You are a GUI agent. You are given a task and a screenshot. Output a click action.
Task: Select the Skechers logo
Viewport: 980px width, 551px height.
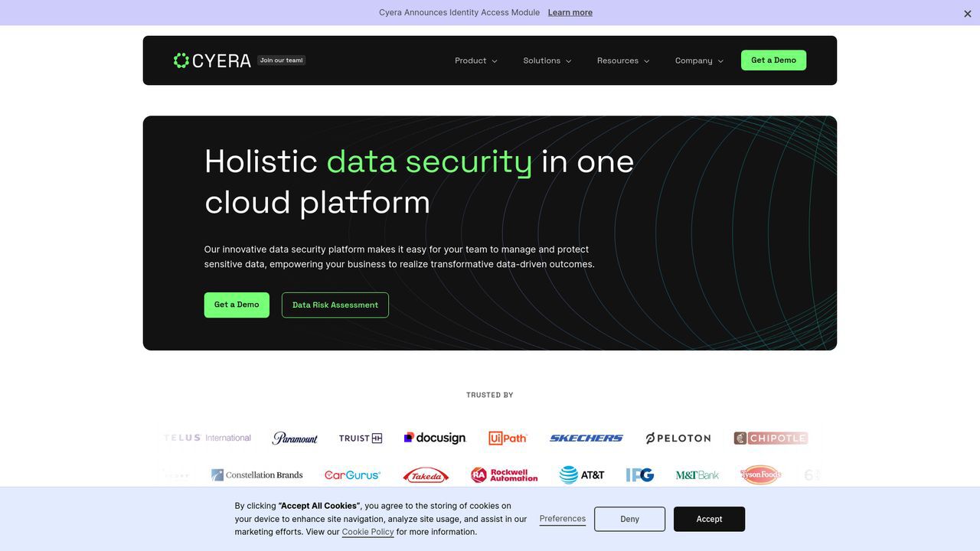(x=586, y=438)
